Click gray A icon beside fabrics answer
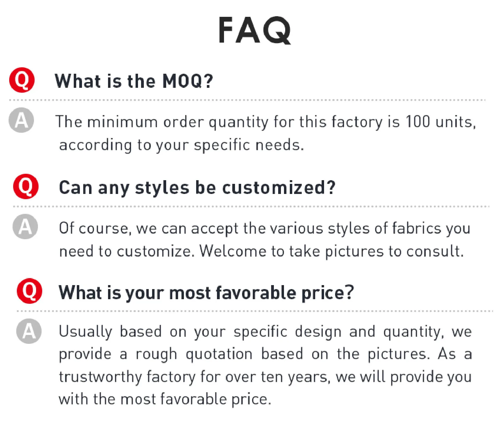 [x=25, y=227]
